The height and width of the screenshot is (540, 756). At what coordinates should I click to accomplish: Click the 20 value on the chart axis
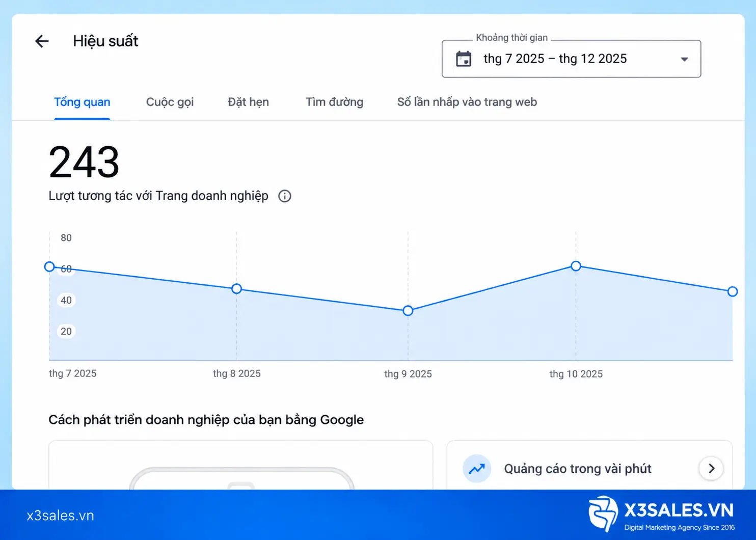(66, 331)
